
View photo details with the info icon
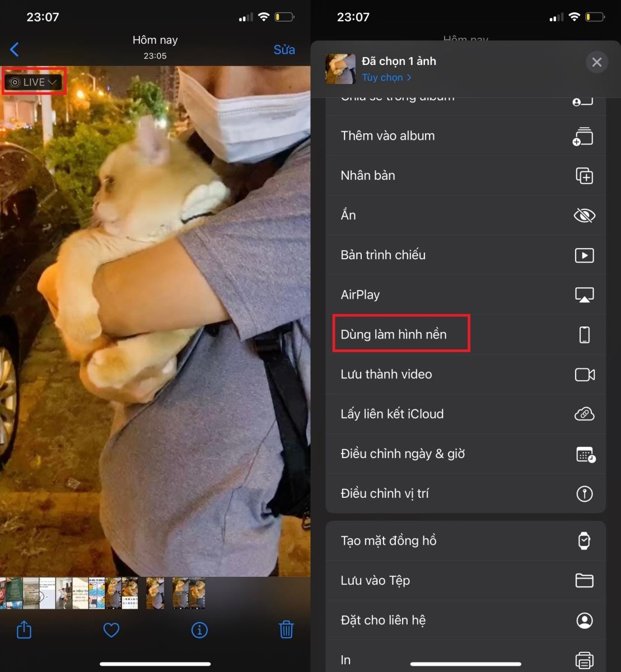coord(199,629)
